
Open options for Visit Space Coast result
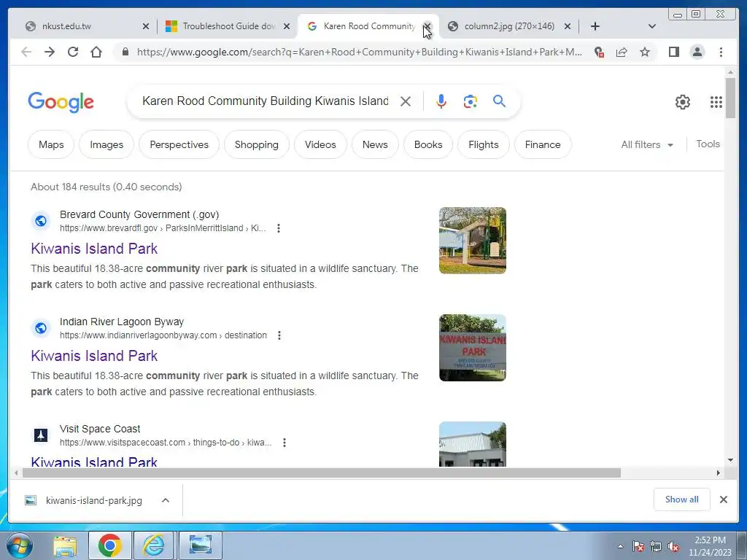tap(285, 443)
